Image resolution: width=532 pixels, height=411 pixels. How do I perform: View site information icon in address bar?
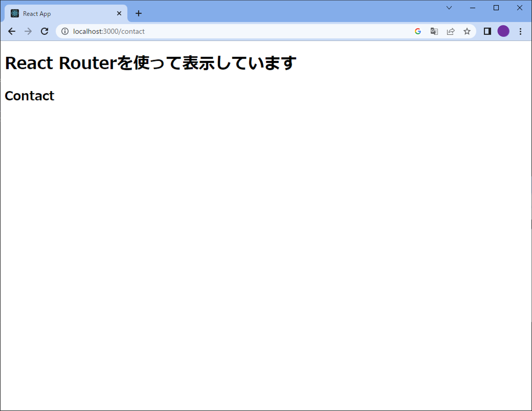[65, 31]
